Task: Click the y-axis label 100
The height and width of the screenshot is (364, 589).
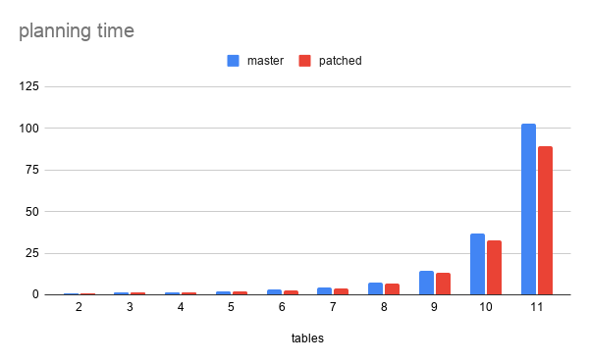Action: pos(28,129)
